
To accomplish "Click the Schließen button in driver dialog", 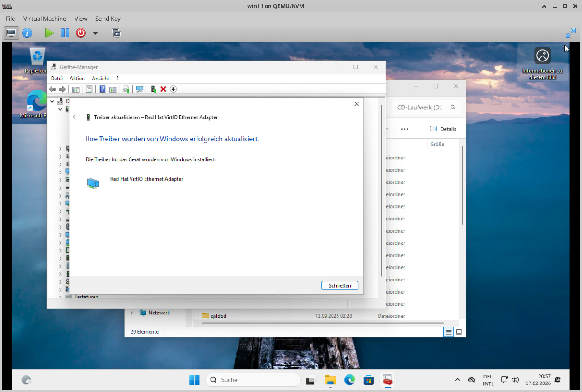I will (x=339, y=285).
